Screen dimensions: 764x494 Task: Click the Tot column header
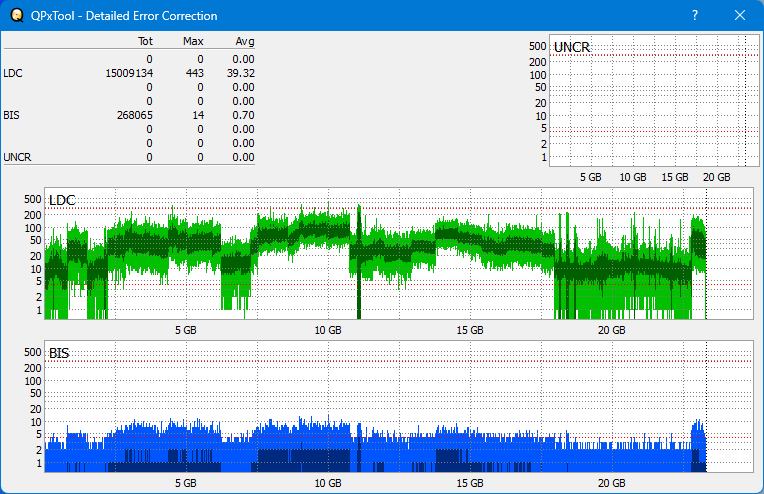[145, 41]
